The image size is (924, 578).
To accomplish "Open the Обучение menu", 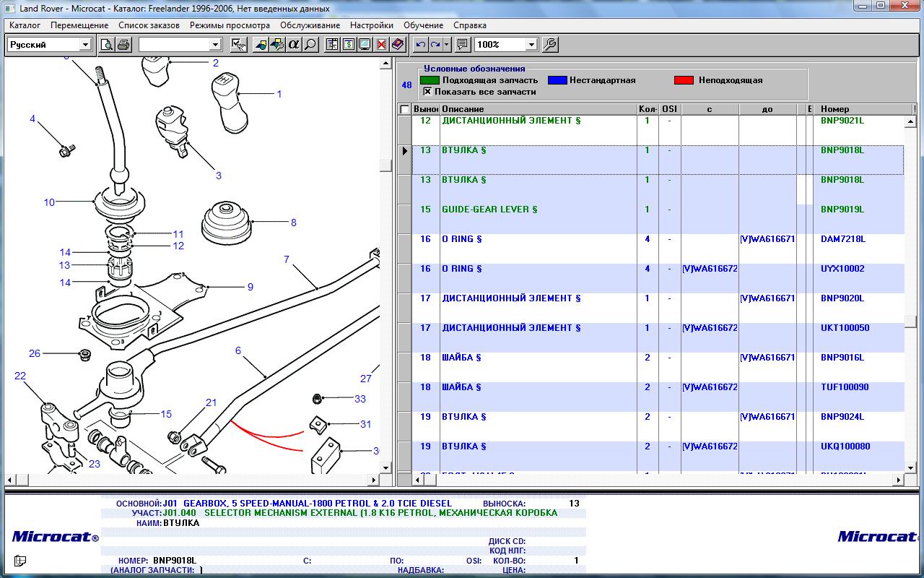I will (424, 25).
